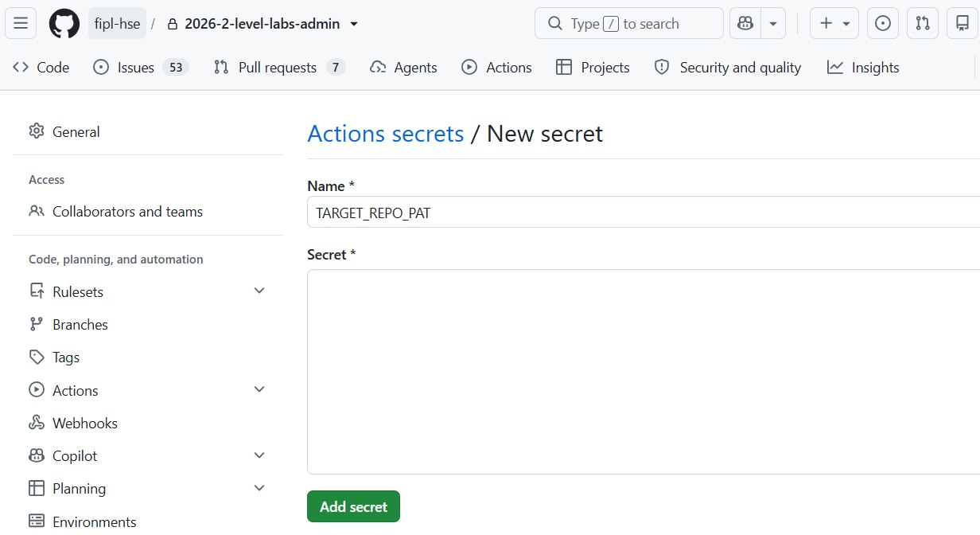The image size is (980, 535).
Task: Go to GitHub homepage via Octocat logo
Action: [64, 24]
